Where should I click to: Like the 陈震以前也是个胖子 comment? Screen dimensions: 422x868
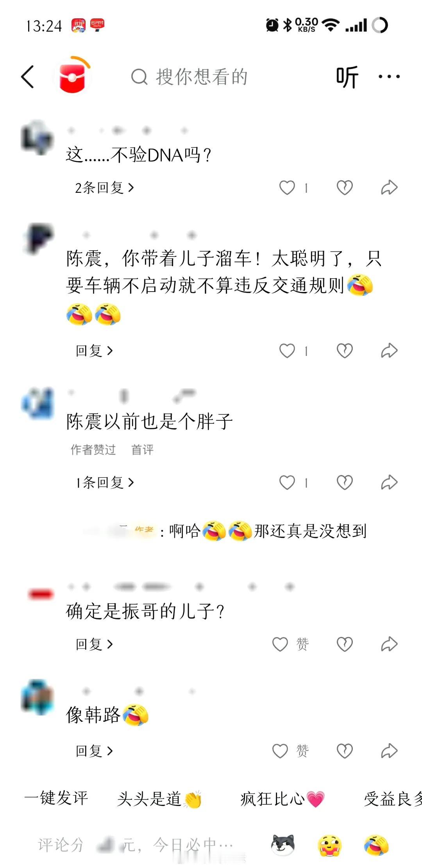(287, 482)
